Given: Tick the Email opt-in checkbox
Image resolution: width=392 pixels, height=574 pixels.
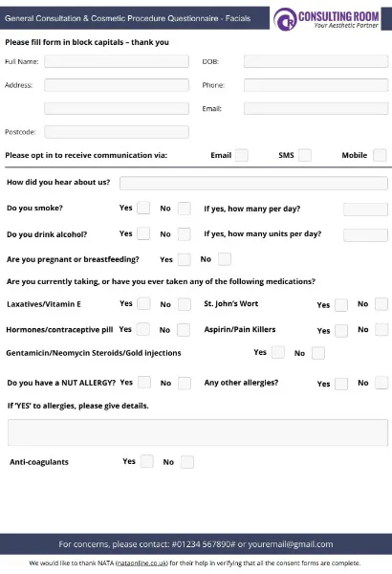Looking at the screenshot, I should pyautogui.click(x=242, y=155).
